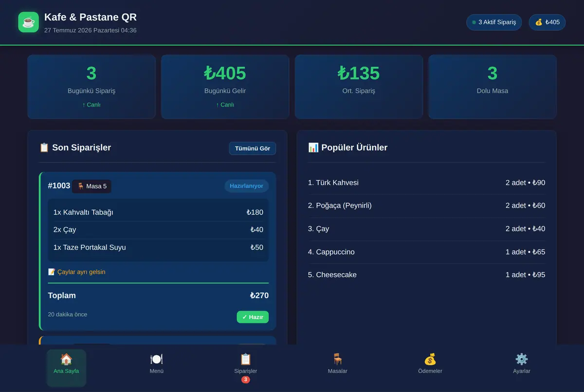Open the Menü plate icon
Viewport: 584px width, 392px height.
[x=156, y=359]
